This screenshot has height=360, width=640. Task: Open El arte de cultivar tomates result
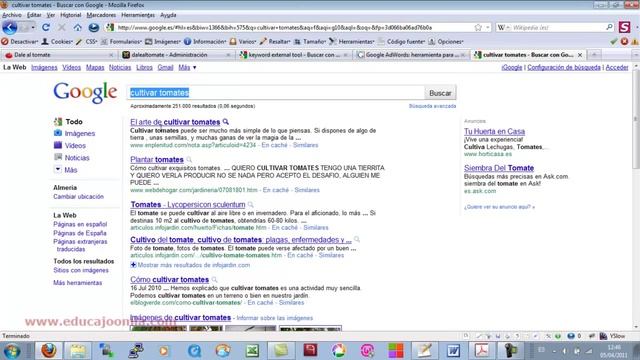coord(175,122)
